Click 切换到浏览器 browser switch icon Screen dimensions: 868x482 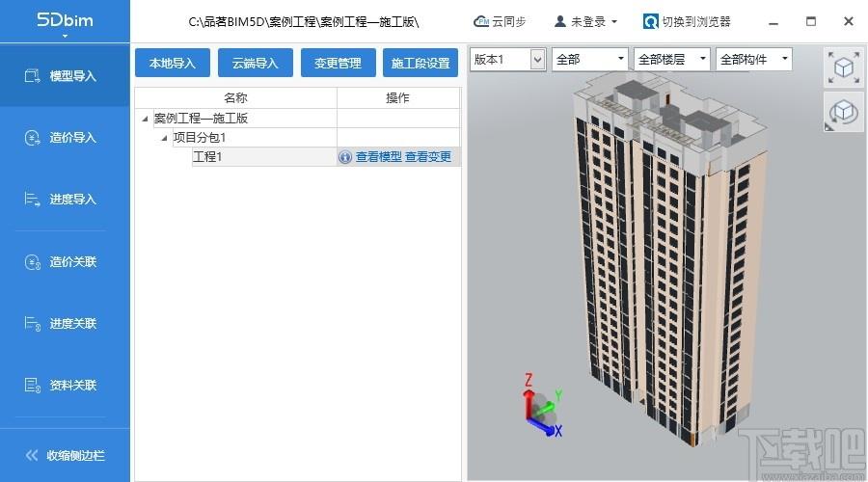pos(650,21)
